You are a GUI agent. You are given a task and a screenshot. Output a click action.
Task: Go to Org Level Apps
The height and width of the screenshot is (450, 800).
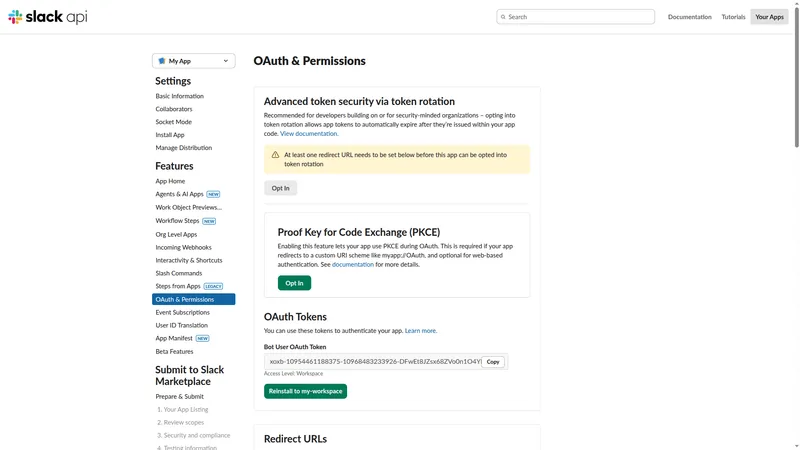tap(176, 234)
